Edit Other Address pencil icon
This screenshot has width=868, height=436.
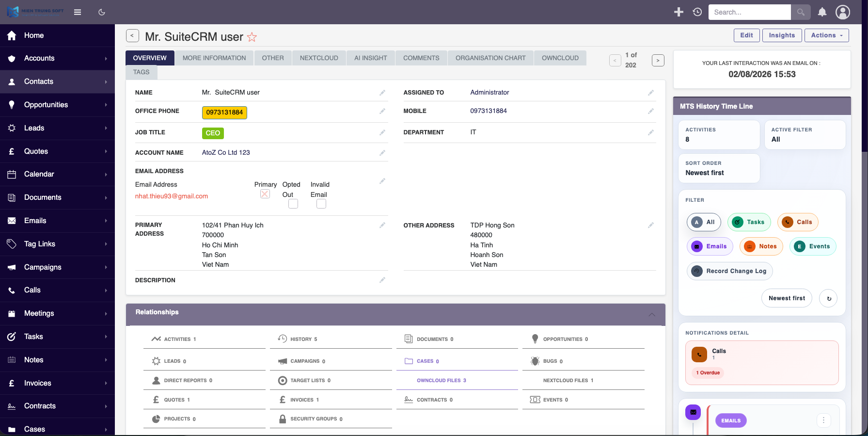click(x=651, y=225)
